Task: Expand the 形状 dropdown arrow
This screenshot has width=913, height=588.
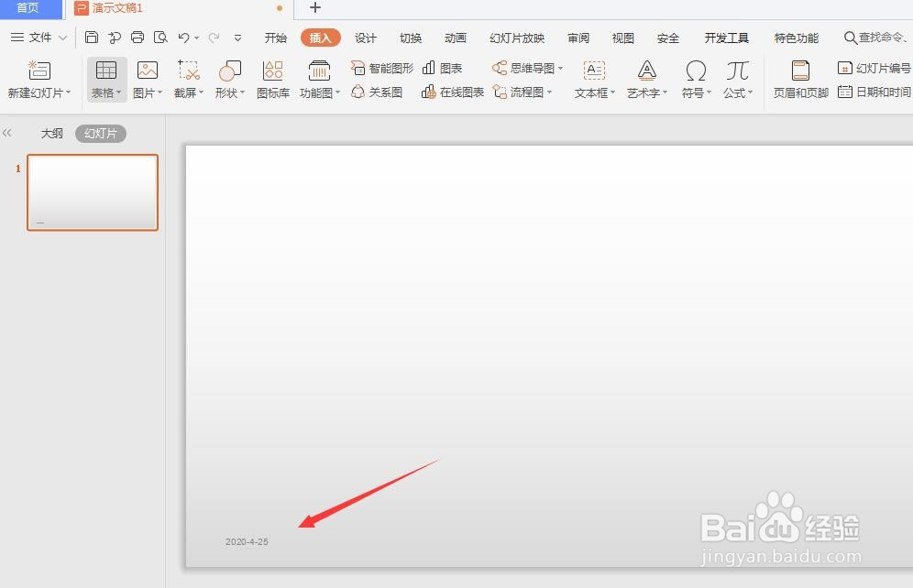Action: pyautogui.click(x=242, y=92)
